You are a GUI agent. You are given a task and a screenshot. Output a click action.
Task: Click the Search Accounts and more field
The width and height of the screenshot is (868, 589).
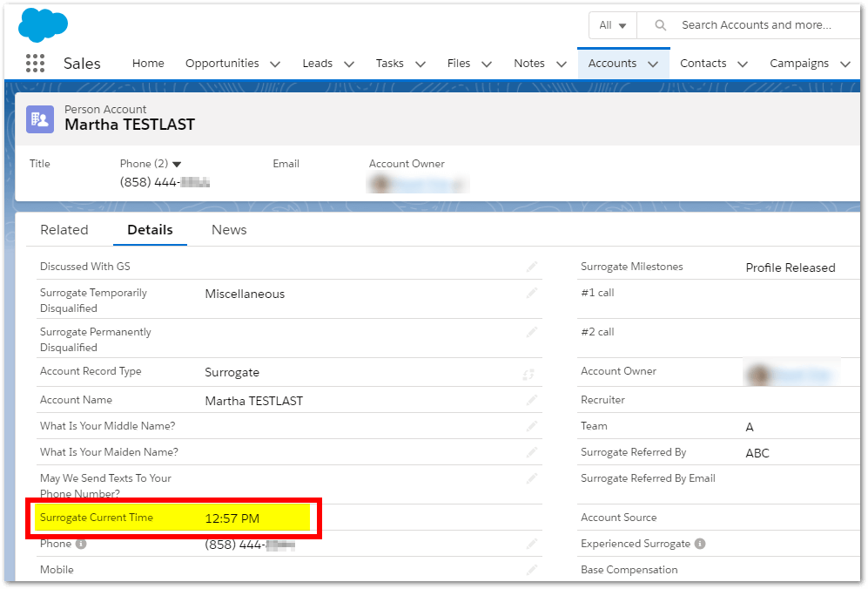[756, 25]
